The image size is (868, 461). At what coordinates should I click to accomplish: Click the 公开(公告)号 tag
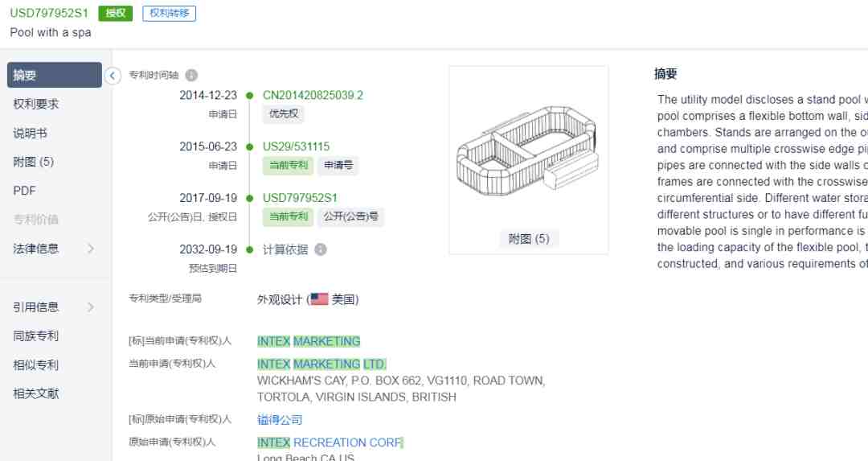click(x=350, y=216)
